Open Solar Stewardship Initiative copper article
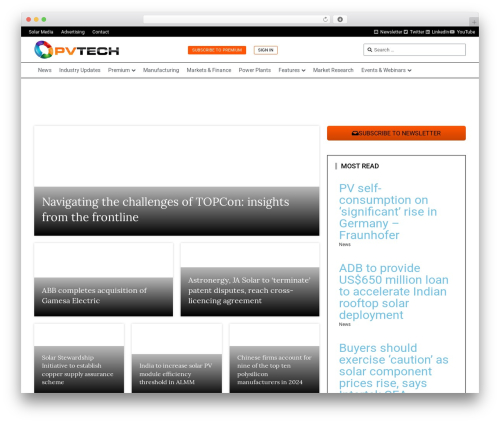This screenshot has height=423, width=500. pyautogui.click(x=77, y=370)
